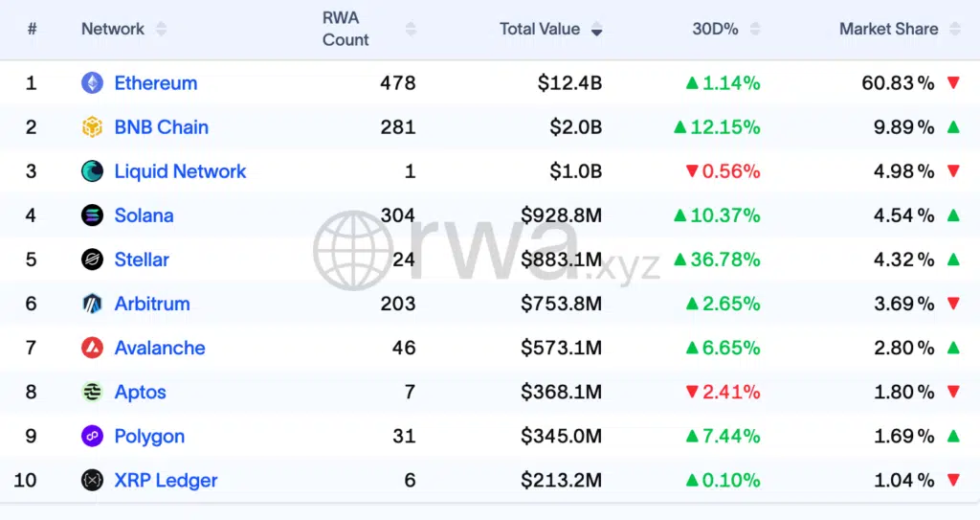The height and width of the screenshot is (520, 980).
Task: Open the Ethereum network link
Action: pyautogui.click(x=155, y=83)
